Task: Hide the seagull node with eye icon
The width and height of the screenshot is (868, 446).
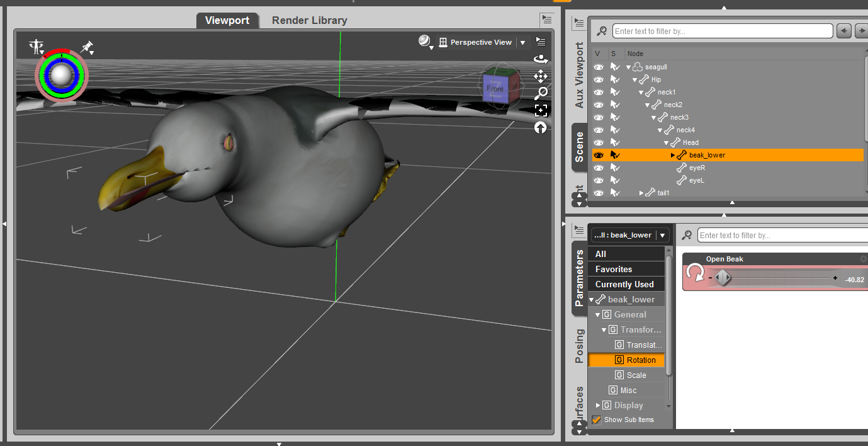Action: (x=599, y=67)
